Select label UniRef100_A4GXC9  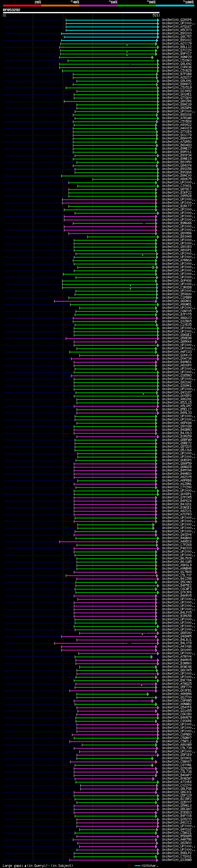coord(177,128)
